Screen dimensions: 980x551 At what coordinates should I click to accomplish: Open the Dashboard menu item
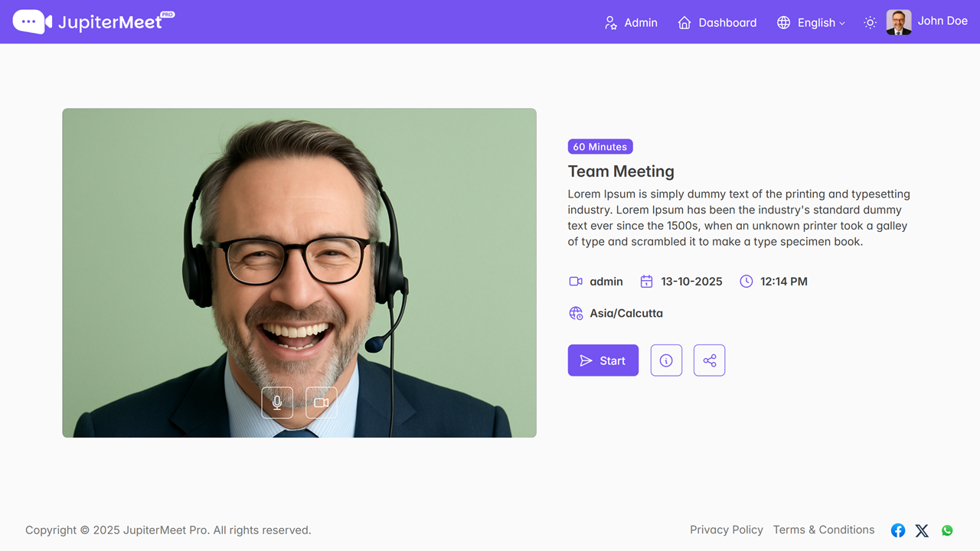pos(717,23)
